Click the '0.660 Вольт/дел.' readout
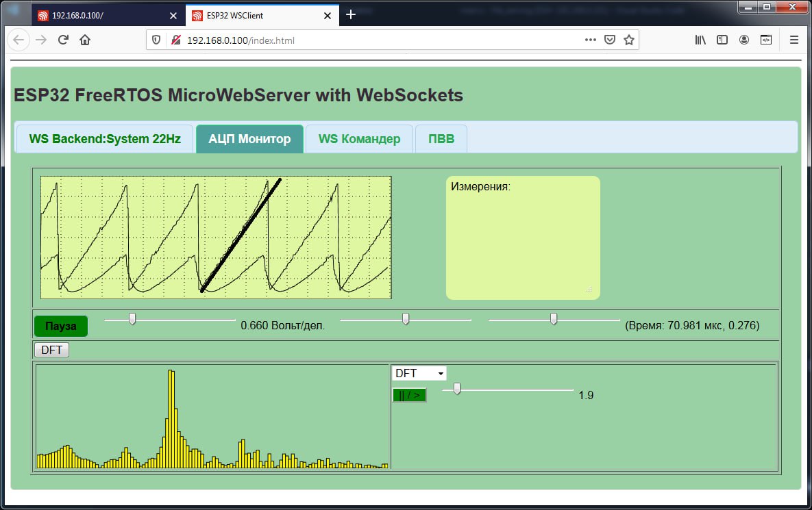 [283, 325]
